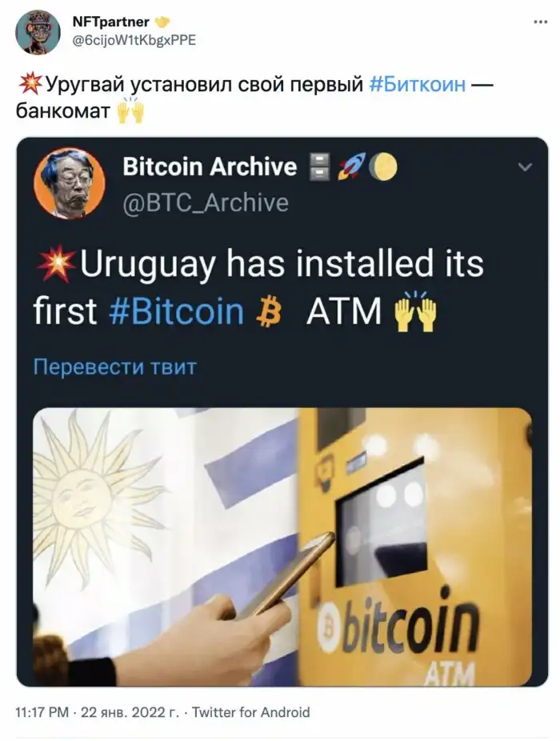The height and width of the screenshot is (741, 560).
Task: Expand the quoted tweet chevron menu
Action: pyautogui.click(x=525, y=166)
